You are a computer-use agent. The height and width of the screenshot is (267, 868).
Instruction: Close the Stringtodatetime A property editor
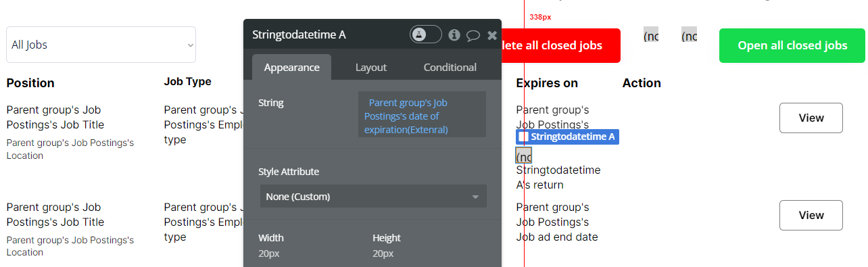coord(492,35)
